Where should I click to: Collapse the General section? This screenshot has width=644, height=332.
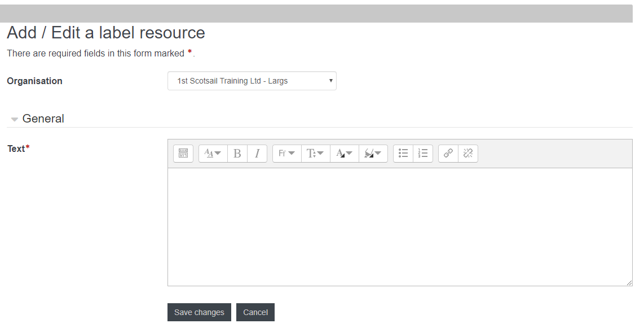coord(15,119)
